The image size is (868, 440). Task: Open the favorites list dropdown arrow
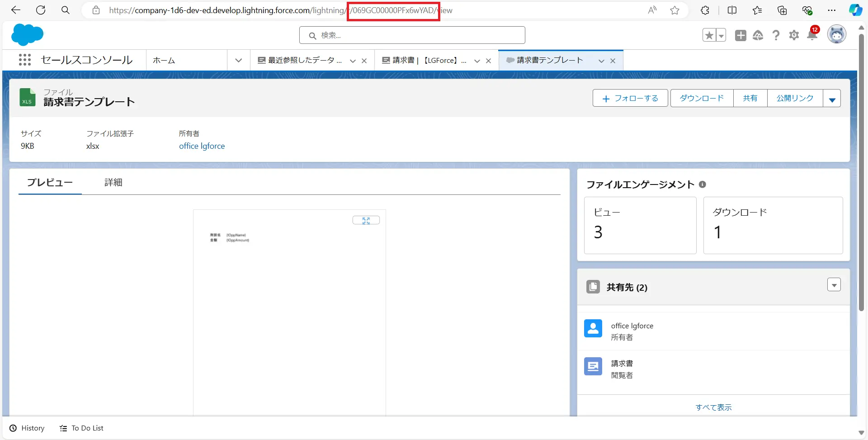pyautogui.click(x=721, y=35)
